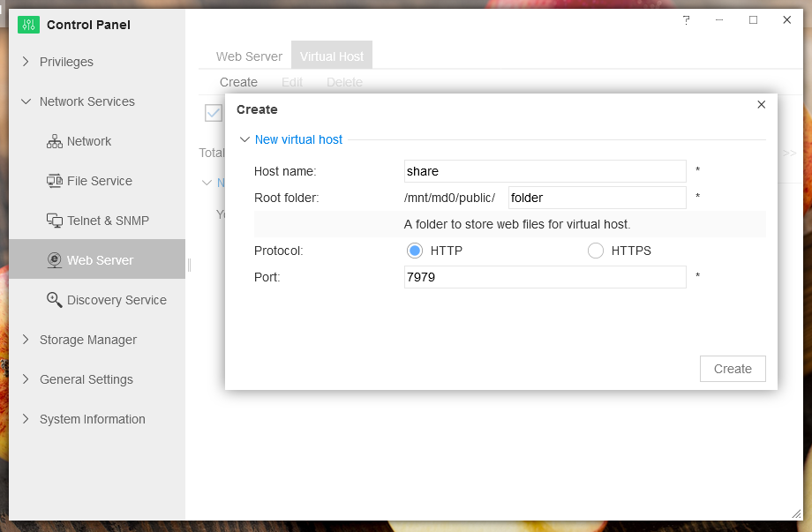Open Telnet & SNMP icon
The height and width of the screenshot is (532, 812).
point(55,221)
